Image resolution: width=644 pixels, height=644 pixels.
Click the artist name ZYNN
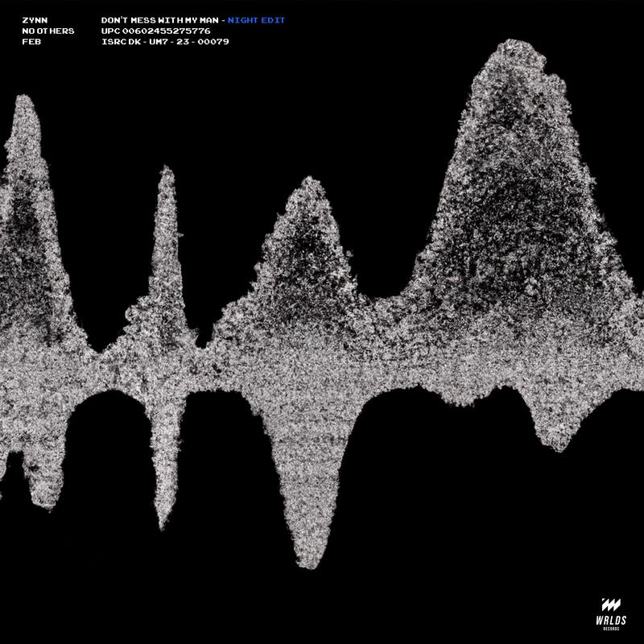point(35,20)
